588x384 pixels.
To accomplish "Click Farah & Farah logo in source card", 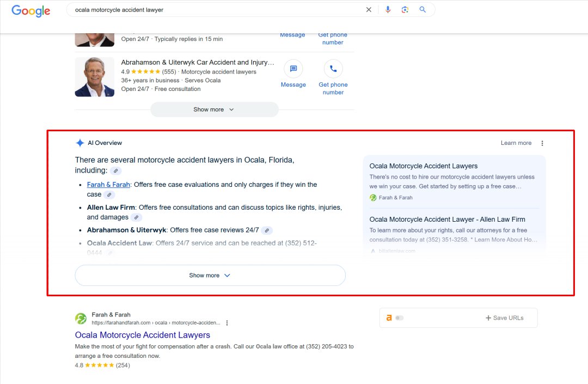I will click(373, 198).
